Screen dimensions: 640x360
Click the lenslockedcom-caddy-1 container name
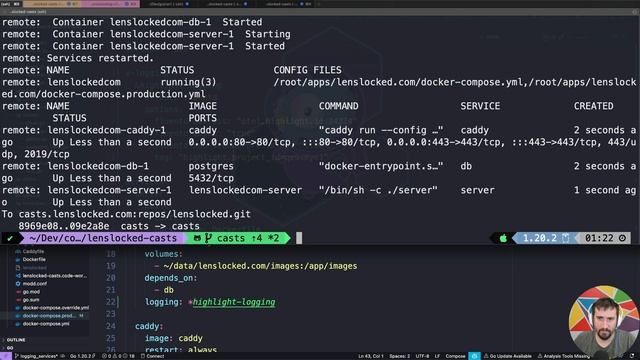coord(107,130)
